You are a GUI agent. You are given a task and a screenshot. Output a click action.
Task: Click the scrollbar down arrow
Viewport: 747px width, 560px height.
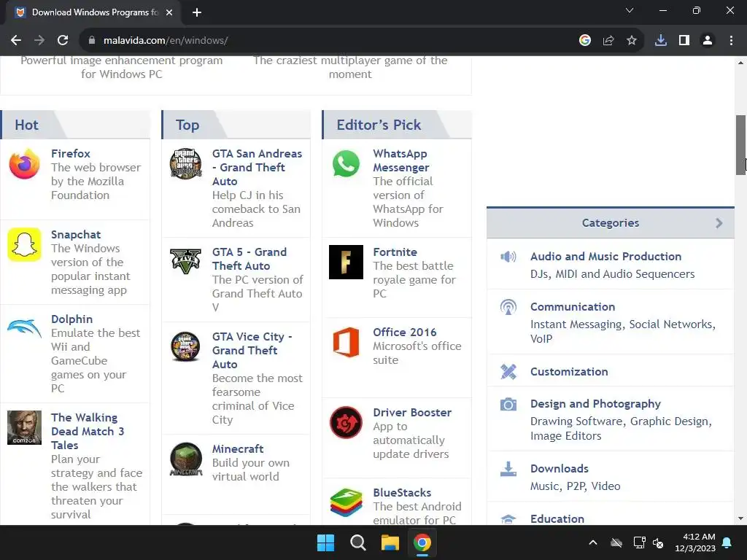click(x=740, y=518)
